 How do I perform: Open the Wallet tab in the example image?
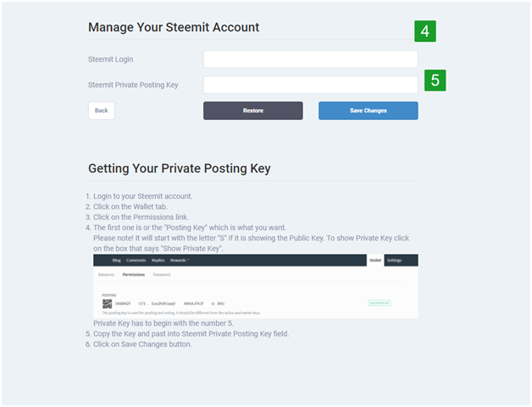[x=375, y=261]
